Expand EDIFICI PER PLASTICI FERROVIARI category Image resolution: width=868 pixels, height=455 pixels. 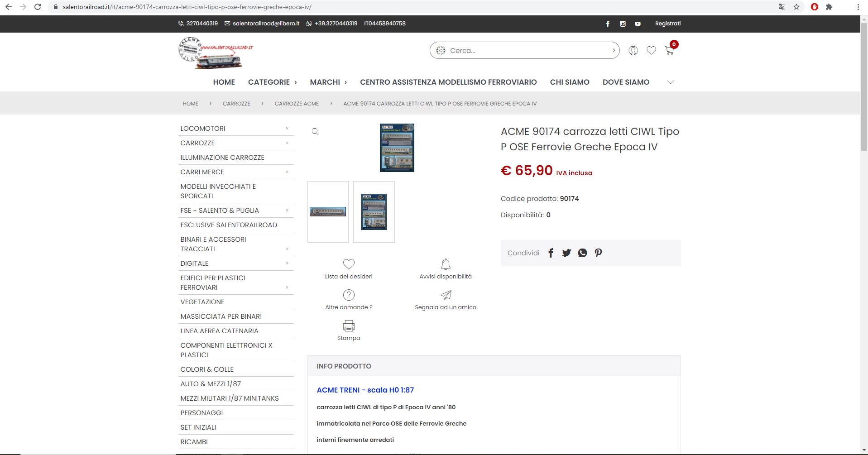coord(287,287)
